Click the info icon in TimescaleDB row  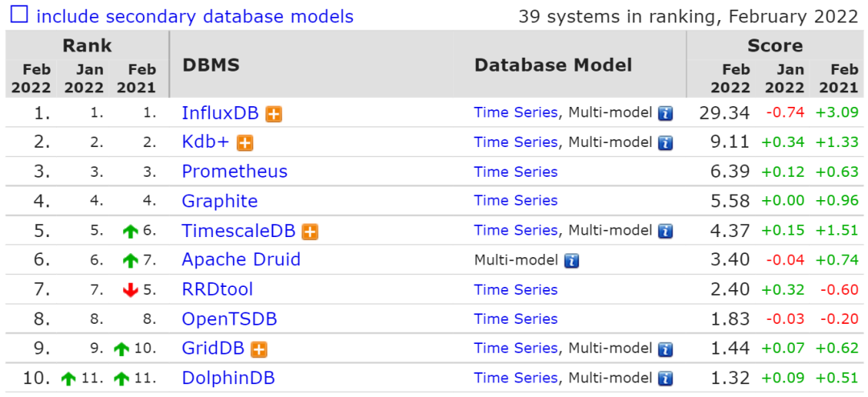665,231
